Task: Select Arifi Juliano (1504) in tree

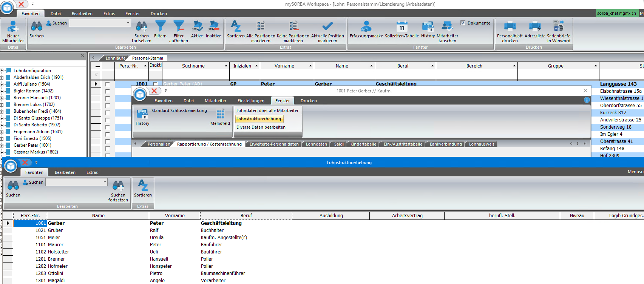Action: 32,84
